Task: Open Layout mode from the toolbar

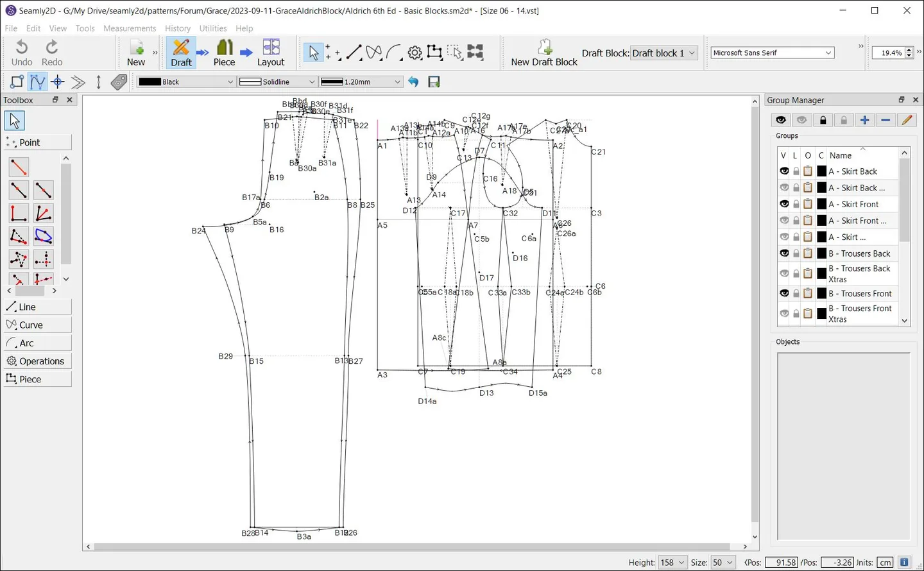Action: tap(271, 53)
